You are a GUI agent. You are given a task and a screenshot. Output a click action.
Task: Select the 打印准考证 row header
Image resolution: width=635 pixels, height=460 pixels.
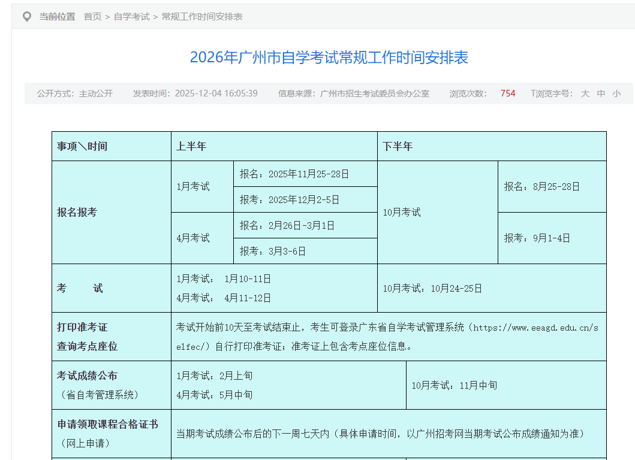coord(82,327)
